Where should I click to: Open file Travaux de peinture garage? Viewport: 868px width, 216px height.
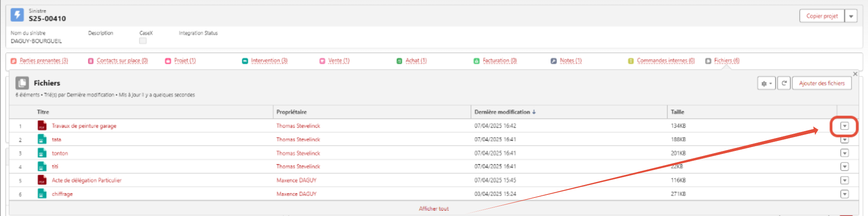pos(84,126)
